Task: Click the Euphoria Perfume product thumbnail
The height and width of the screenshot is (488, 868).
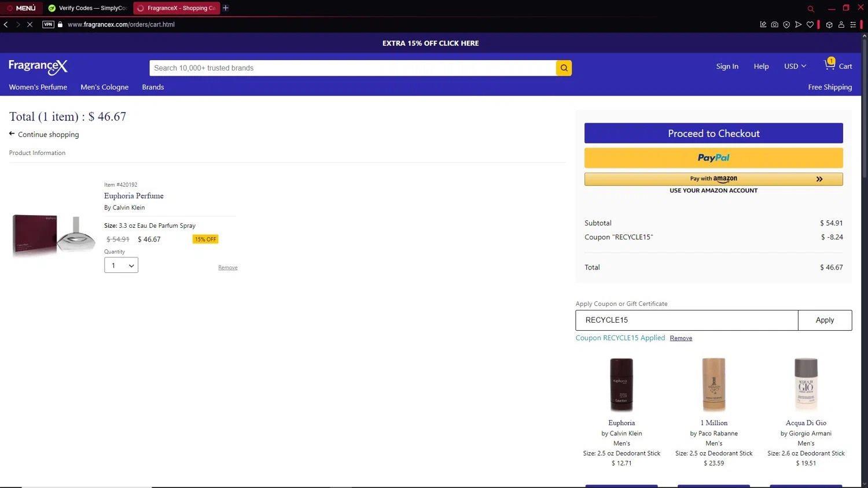Action: pyautogui.click(x=53, y=235)
